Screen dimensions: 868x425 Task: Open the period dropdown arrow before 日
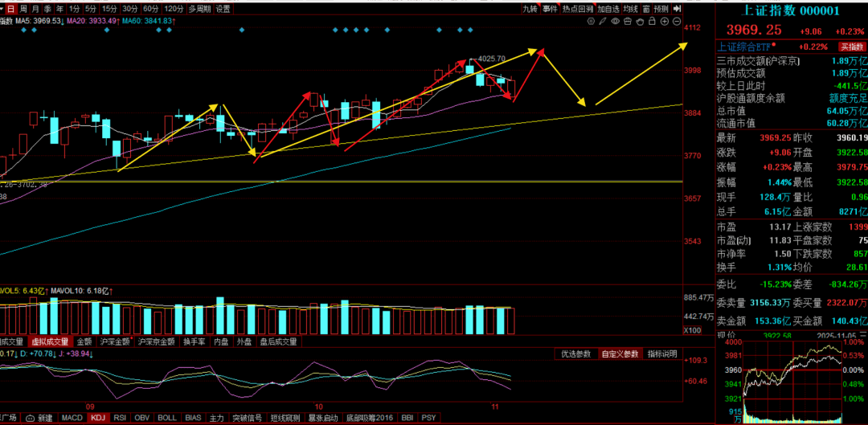(2, 9)
